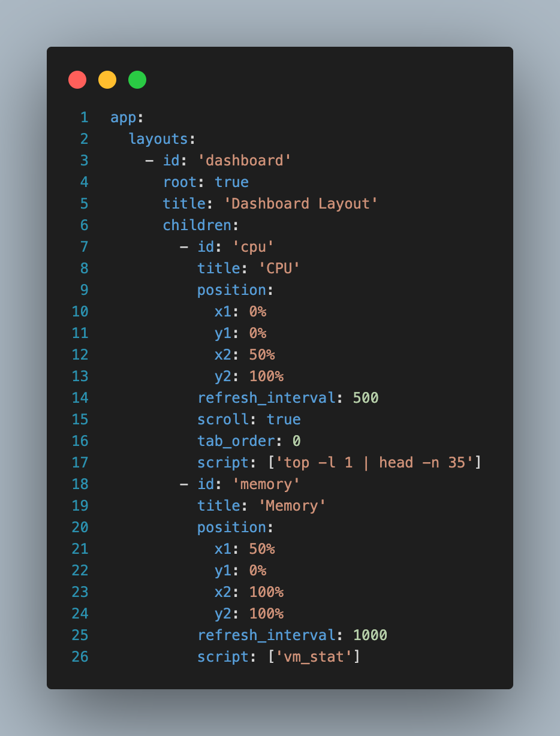Click line number 1 in the gutter

(84, 117)
